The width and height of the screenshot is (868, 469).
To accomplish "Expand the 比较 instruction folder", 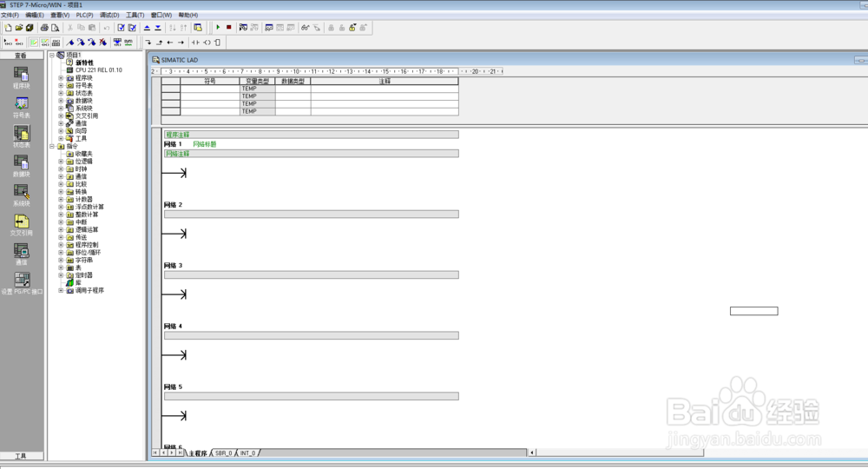I will 61,184.
